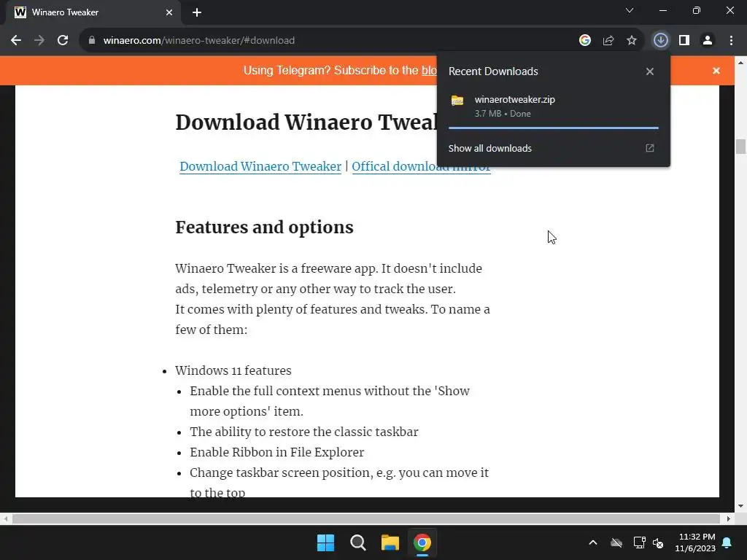
Task: Close the Winaero Tweaker tab
Action: click(x=169, y=12)
